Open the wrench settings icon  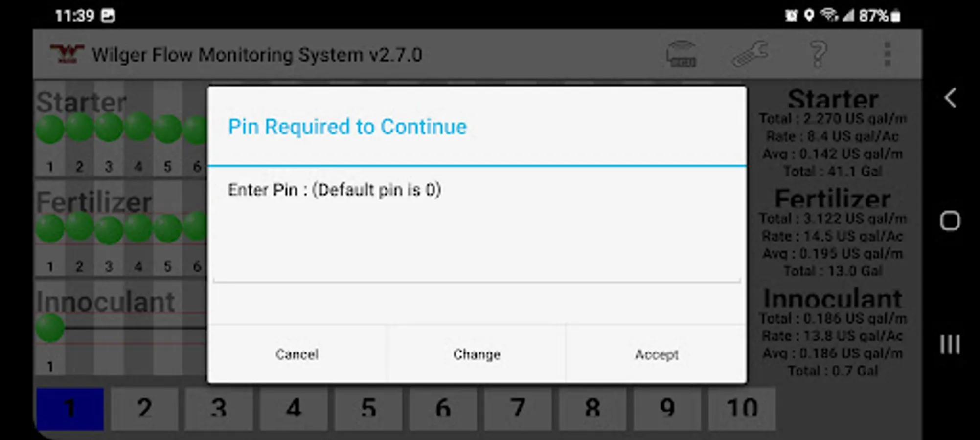point(750,54)
